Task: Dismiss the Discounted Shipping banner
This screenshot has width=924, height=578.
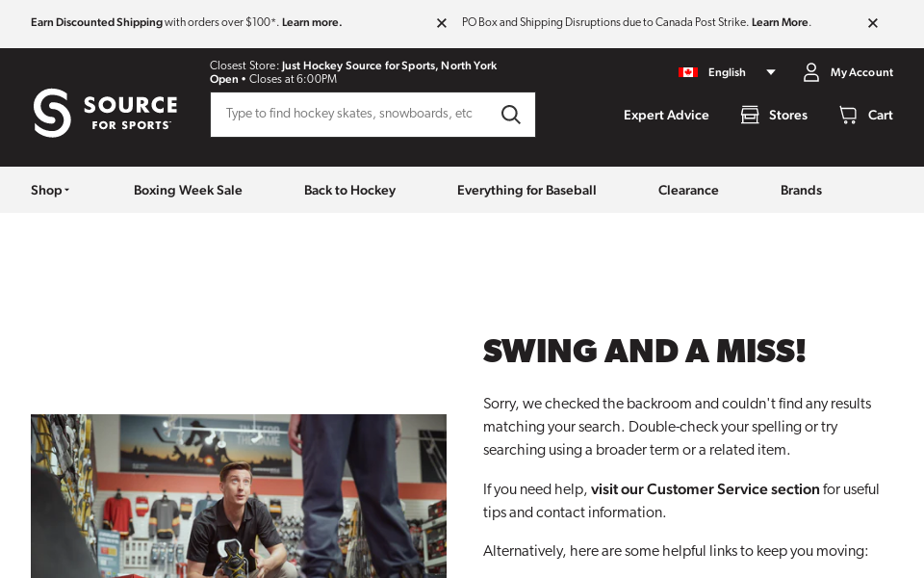Action: [442, 23]
